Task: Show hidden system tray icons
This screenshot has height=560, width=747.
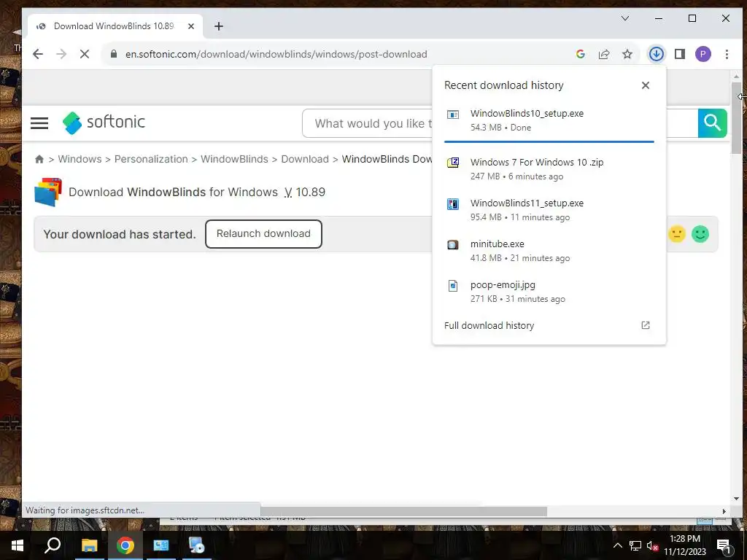Action: (x=617, y=545)
